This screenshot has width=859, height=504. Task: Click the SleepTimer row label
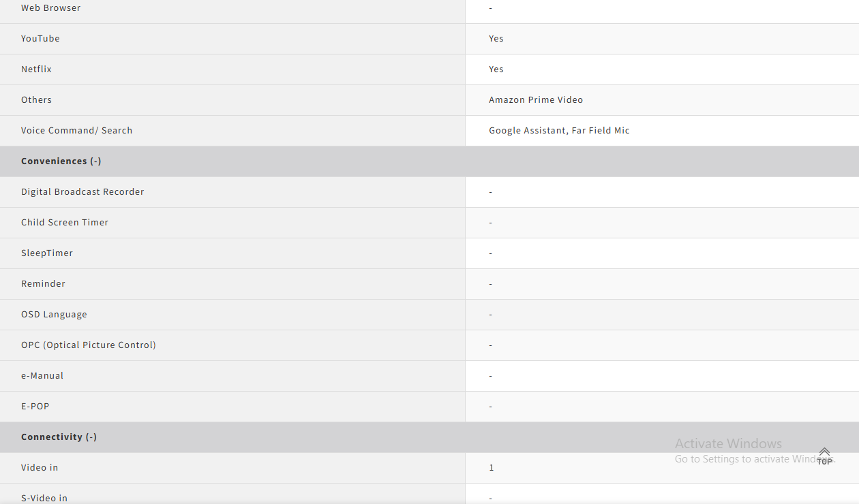pos(47,253)
